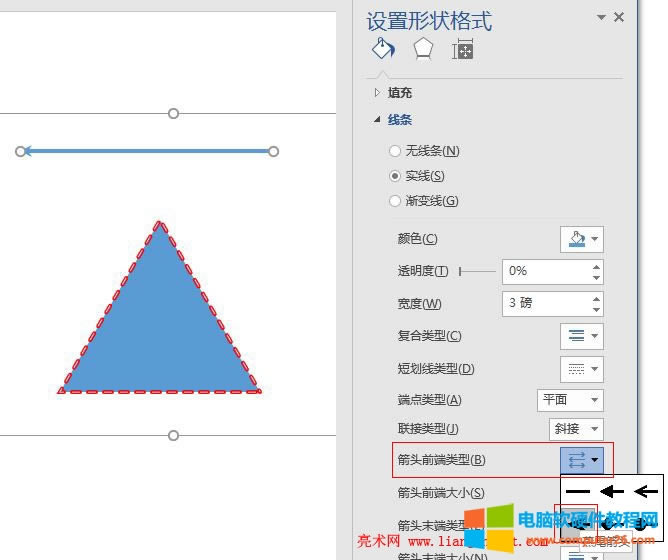The height and width of the screenshot is (560, 668).
Task: Select the 无线条 (No line) radio button
Action: (x=395, y=151)
